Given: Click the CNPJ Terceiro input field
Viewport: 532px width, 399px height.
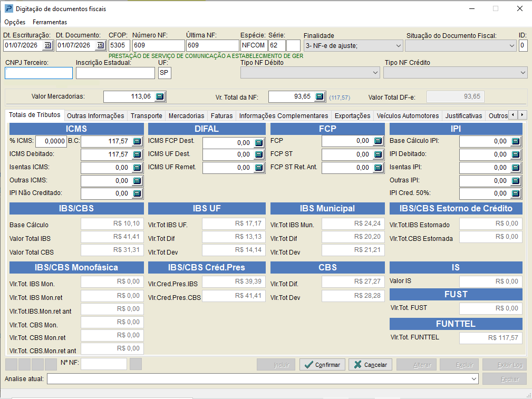Looking at the screenshot, I should click(38, 73).
